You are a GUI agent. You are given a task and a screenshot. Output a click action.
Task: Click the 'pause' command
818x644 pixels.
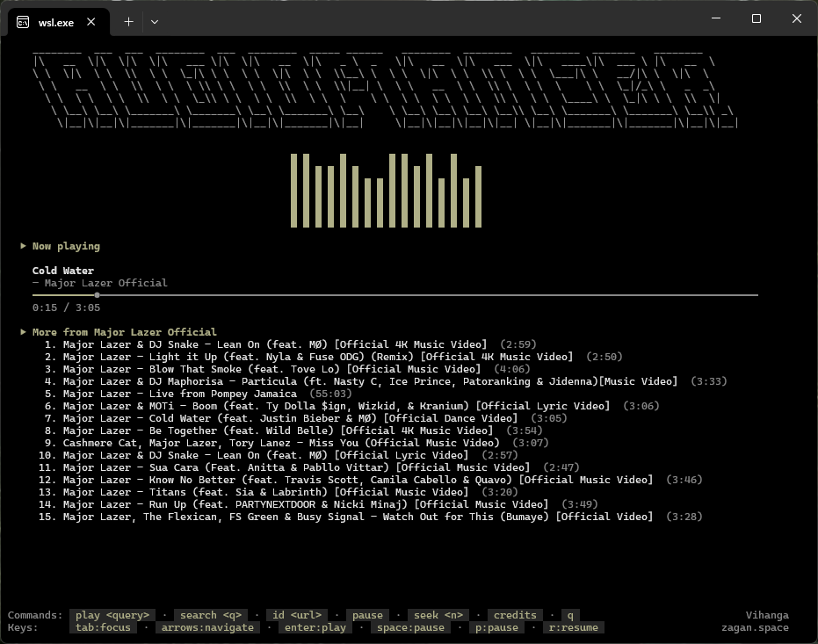click(367, 615)
